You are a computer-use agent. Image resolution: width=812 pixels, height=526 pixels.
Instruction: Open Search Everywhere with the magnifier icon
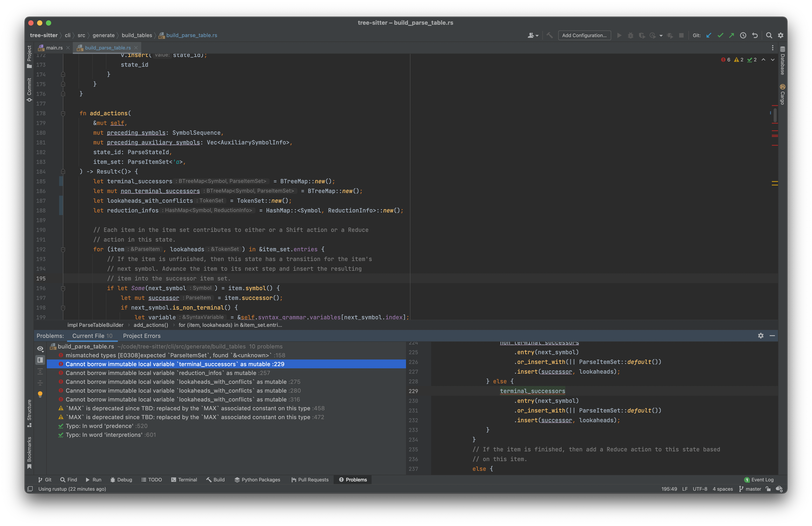tap(769, 35)
